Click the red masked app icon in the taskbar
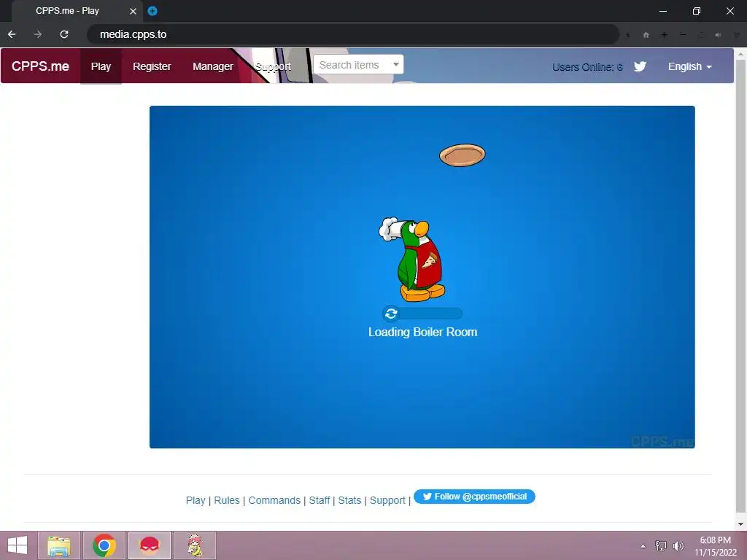This screenshot has width=747, height=560. [x=150, y=545]
